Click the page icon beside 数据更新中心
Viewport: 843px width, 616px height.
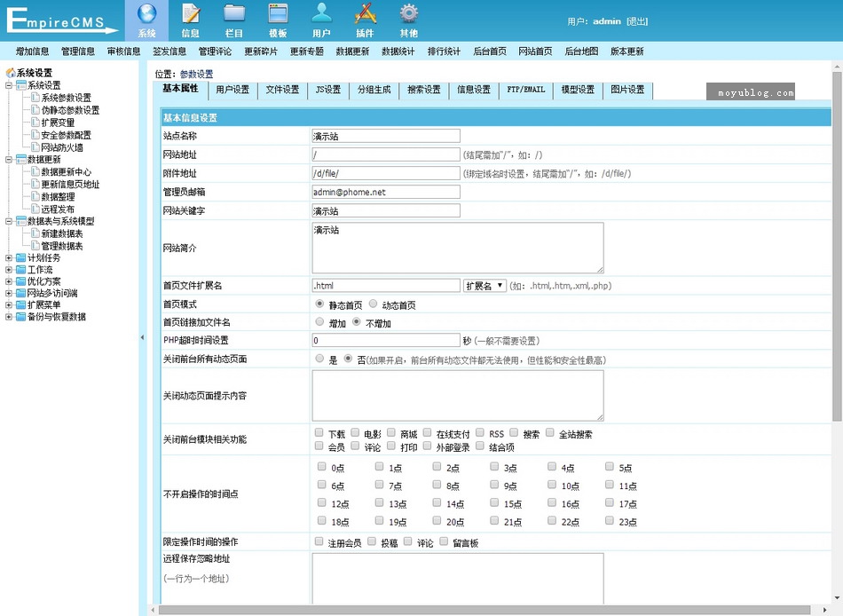35,171
